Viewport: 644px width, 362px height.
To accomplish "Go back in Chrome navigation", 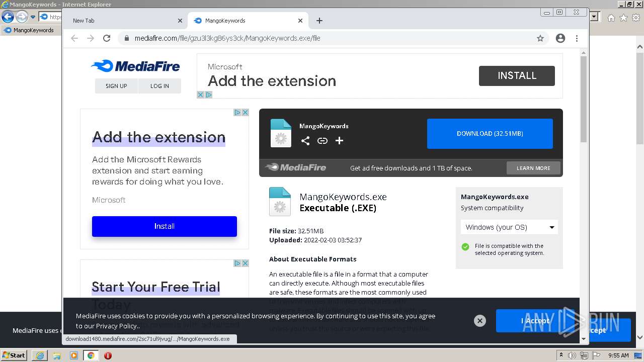I will click(x=74, y=38).
